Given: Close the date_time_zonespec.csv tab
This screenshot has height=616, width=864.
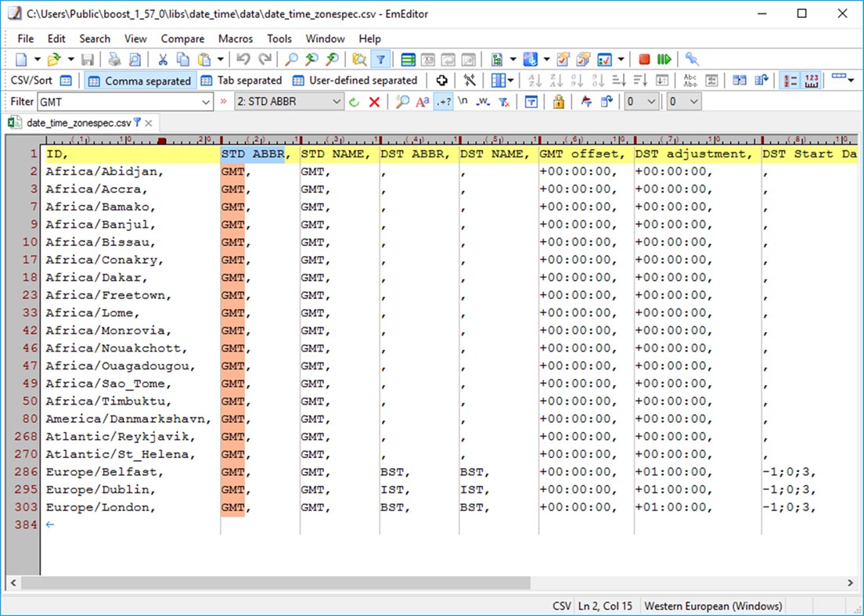Looking at the screenshot, I should click(149, 124).
